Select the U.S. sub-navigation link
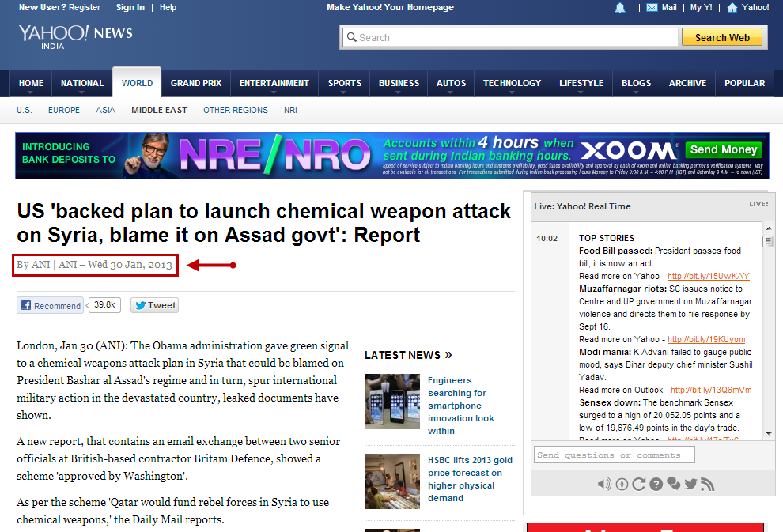 point(24,110)
